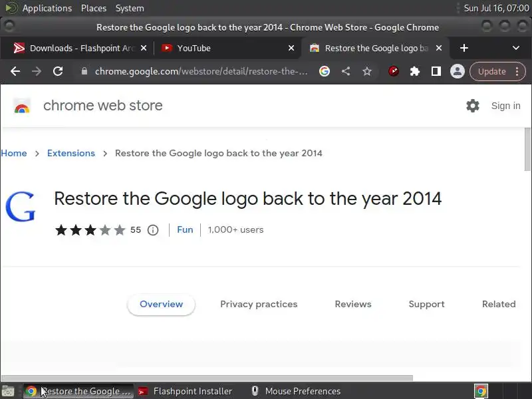The height and width of the screenshot is (399, 532).
Task: Go to Home breadcrumb link
Action: 13,154
